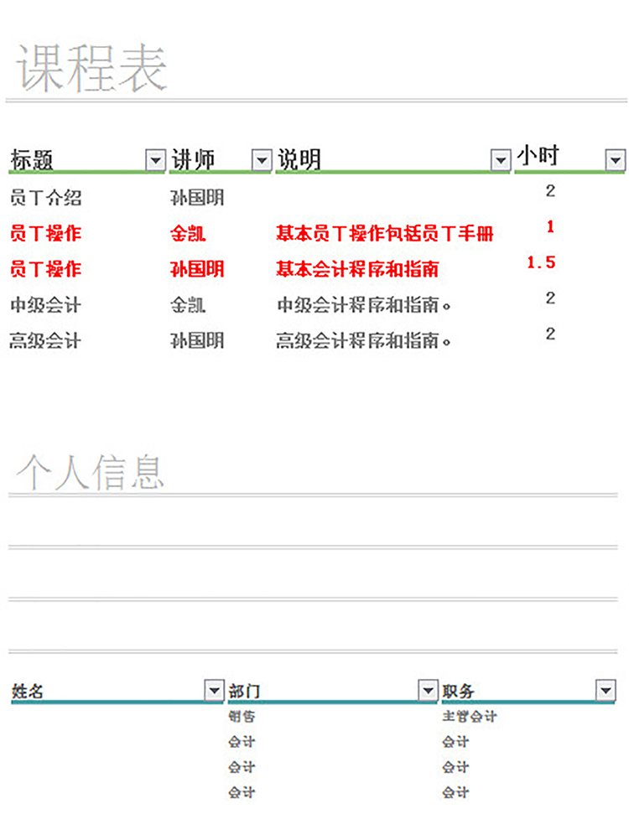Screen dimensions: 629x840
Task: Select the 主管会计 job title cell
Action: [x=470, y=716]
